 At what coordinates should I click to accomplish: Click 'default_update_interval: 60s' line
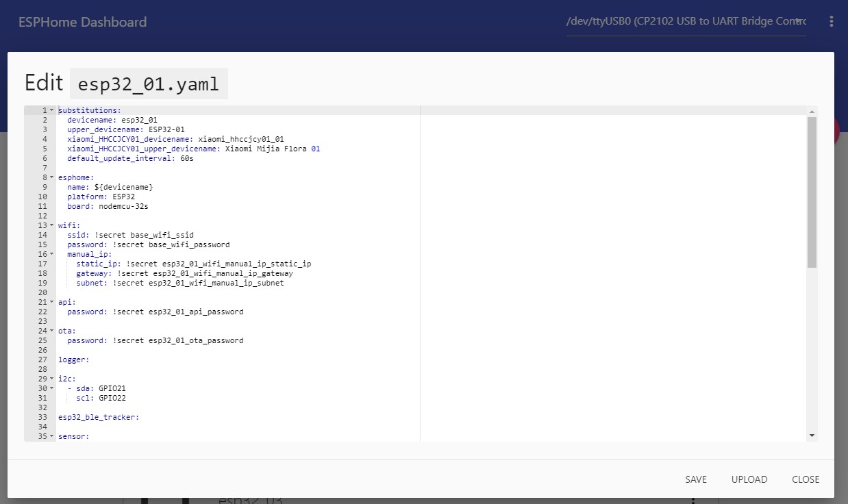point(130,158)
